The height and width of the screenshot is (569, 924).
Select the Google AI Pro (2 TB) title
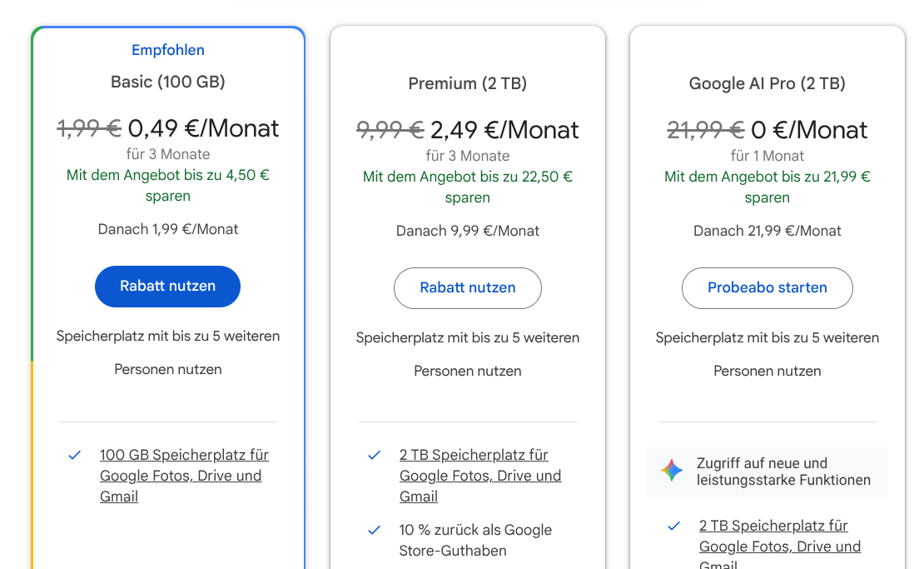click(x=767, y=83)
